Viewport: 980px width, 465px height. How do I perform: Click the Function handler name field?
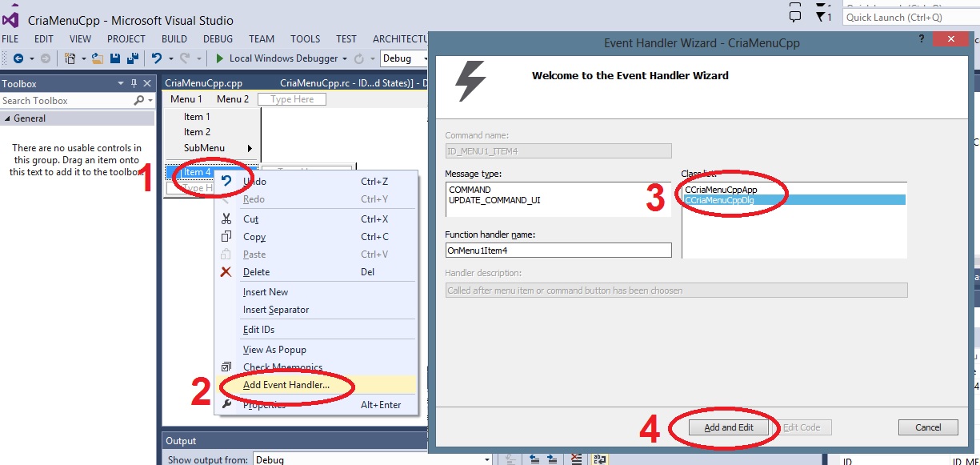(x=558, y=251)
